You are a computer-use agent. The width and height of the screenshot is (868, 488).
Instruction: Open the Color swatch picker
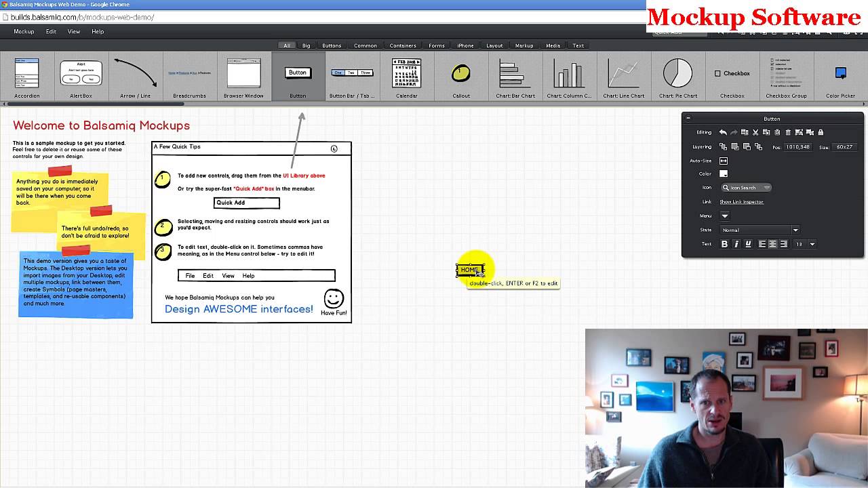724,174
